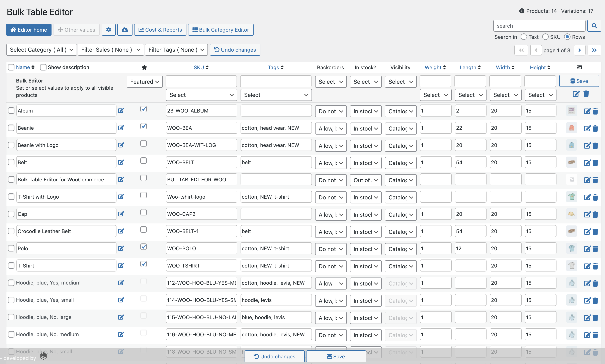Screen dimensions: 605x364
Task: Click the Undo changes button
Action: [x=235, y=49]
